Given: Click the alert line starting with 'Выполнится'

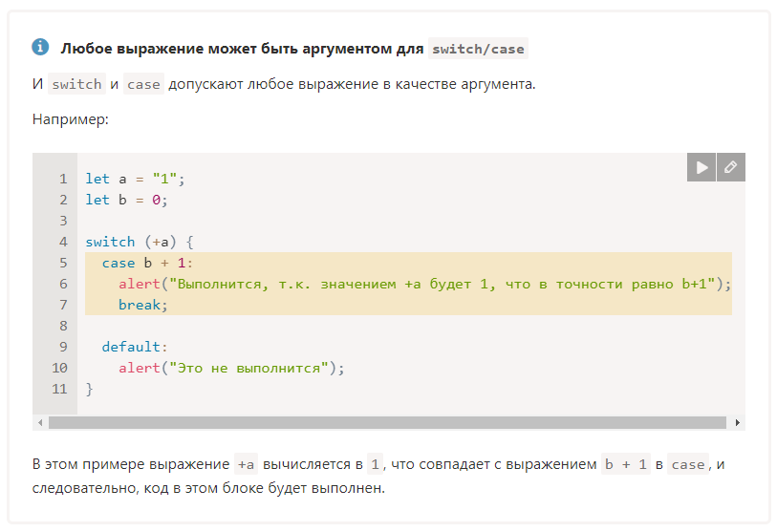Looking at the screenshot, I should tap(424, 284).
